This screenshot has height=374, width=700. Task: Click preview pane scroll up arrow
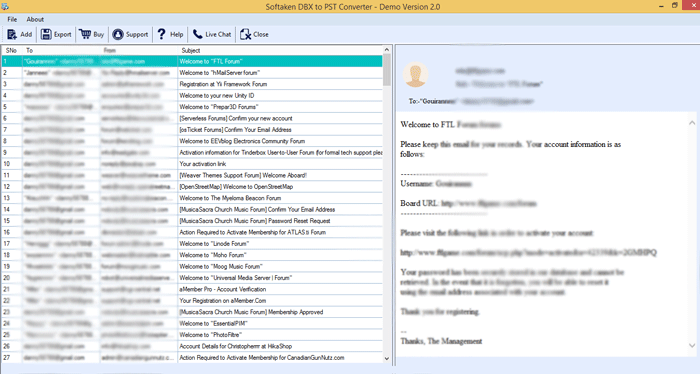point(692,123)
